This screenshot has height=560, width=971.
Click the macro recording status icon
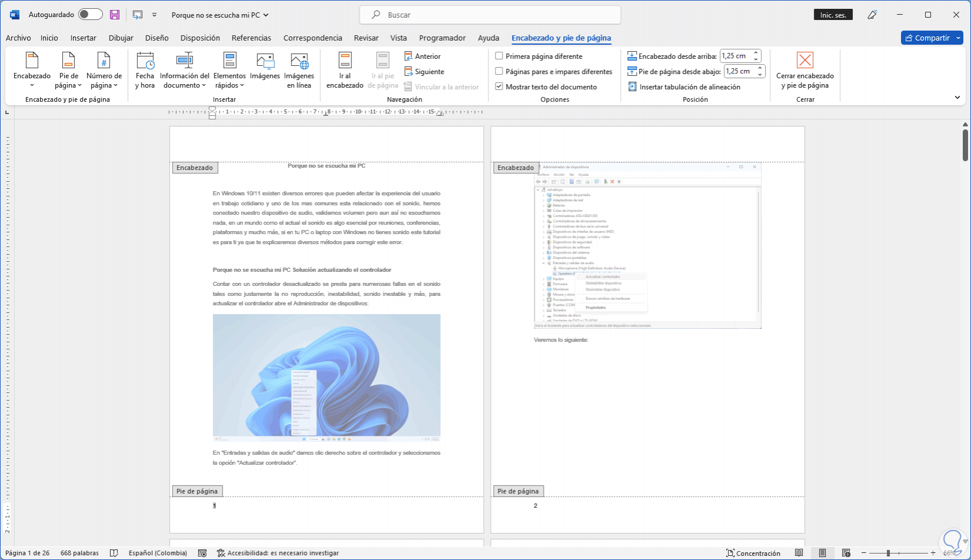(x=202, y=553)
